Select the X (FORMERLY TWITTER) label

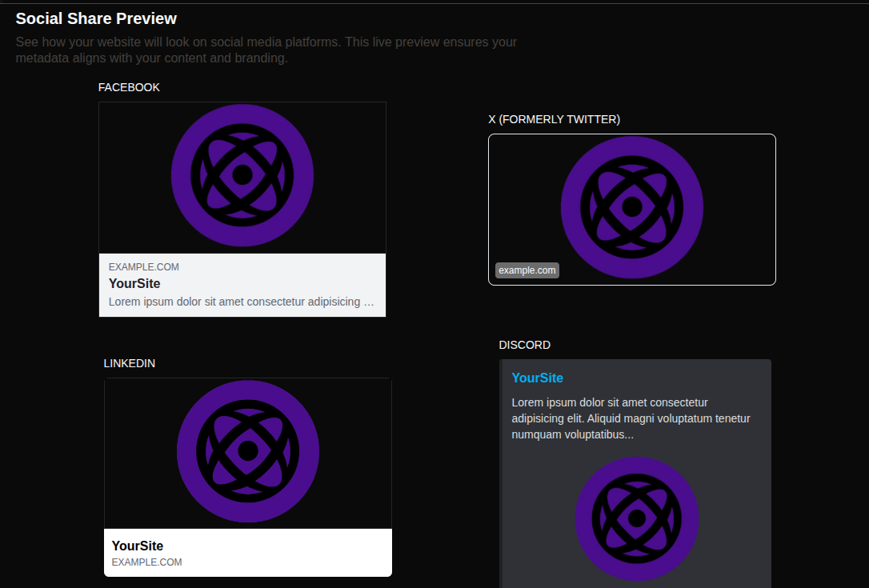point(555,120)
